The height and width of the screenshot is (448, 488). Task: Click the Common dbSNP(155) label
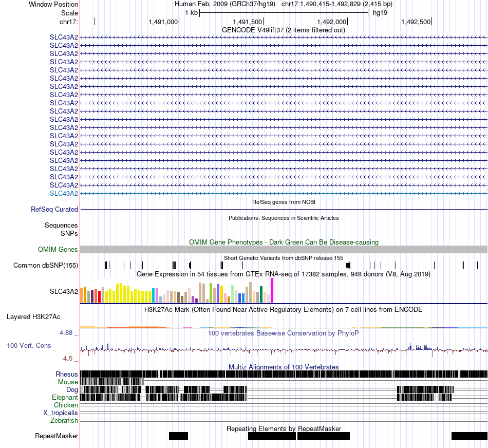(x=46, y=265)
